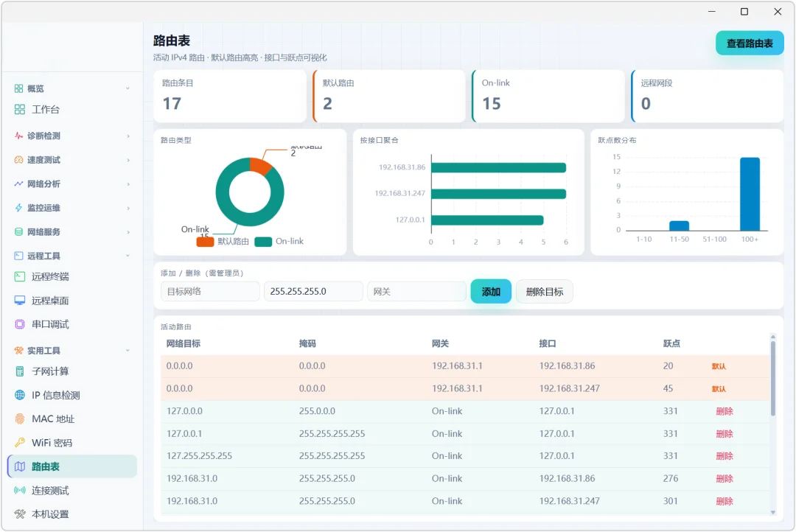The width and height of the screenshot is (796, 532).
Task: Click the On-link 15 card
Action: tap(548, 96)
